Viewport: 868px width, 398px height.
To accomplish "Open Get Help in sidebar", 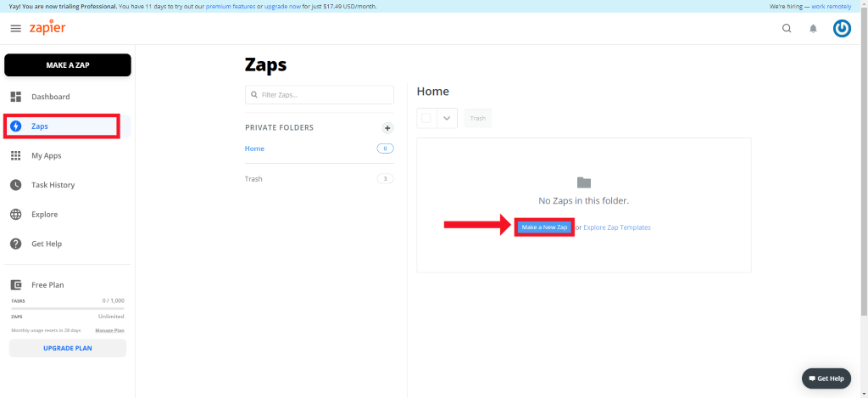I will tap(47, 244).
